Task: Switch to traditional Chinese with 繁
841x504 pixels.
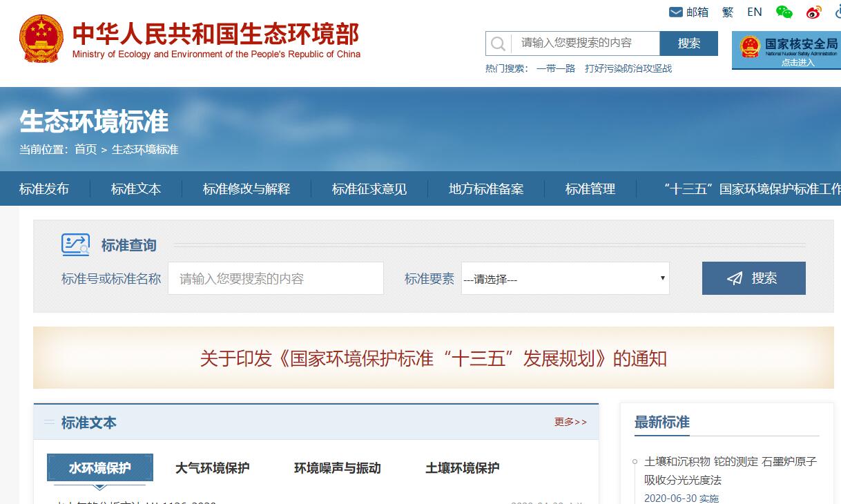Action: point(728,12)
